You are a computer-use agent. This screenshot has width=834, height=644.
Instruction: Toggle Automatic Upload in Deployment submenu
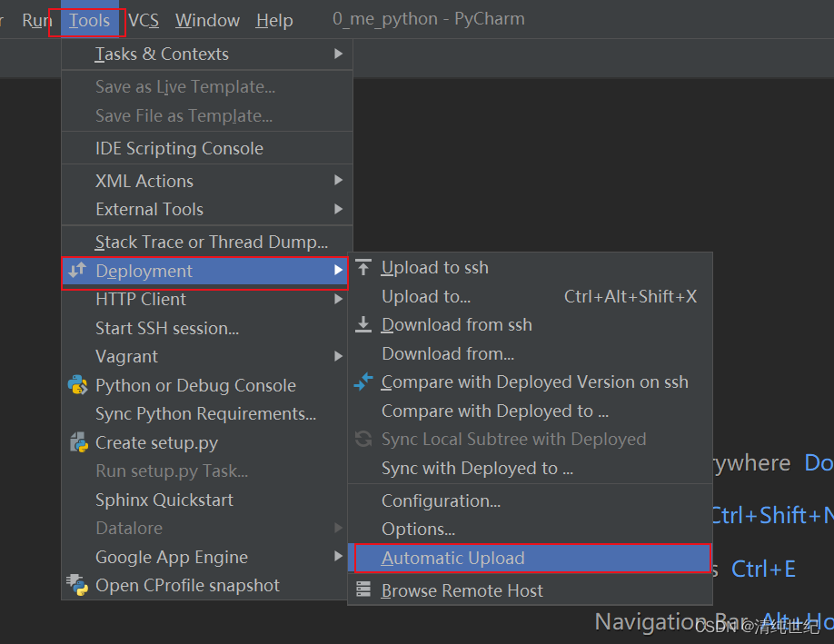click(530, 558)
